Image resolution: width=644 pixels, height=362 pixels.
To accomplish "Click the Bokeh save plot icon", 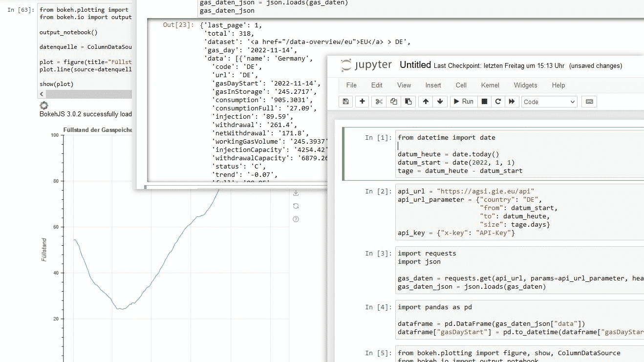I will 296,193.
